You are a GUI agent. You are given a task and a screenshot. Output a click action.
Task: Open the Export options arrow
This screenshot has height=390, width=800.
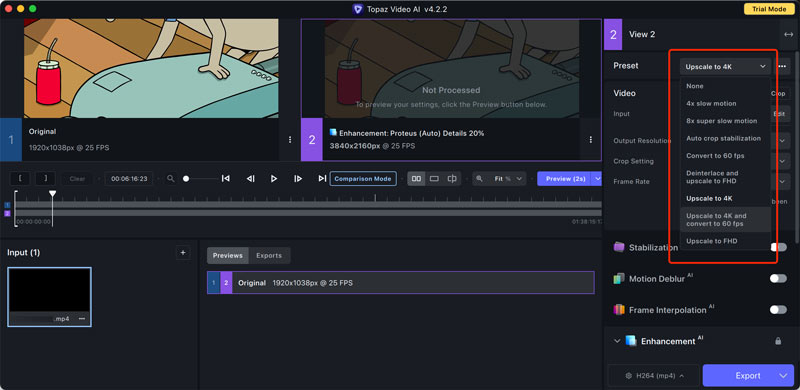[x=784, y=376]
